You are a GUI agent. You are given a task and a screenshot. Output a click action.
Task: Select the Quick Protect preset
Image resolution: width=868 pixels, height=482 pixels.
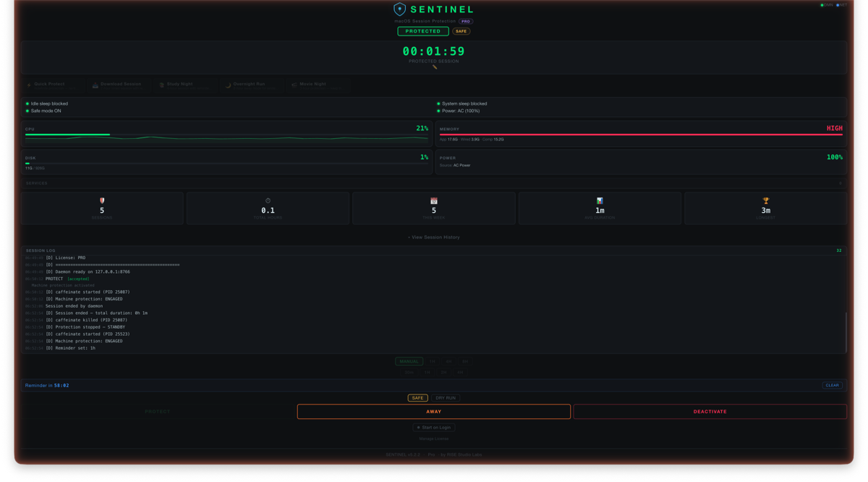[51, 85]
